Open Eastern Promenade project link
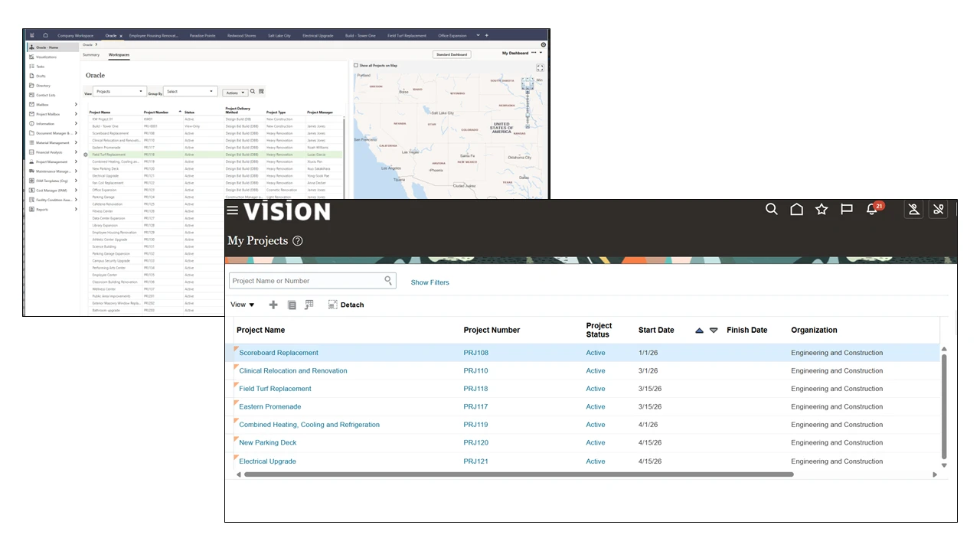Viewport: 980px width, 551px height. click(x=269, y=407)
